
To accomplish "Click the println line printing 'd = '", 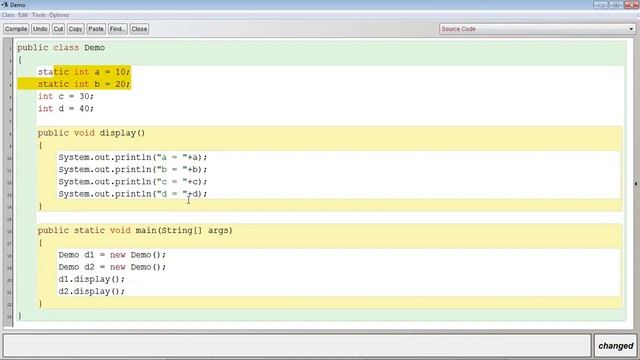I will [133, 194].
